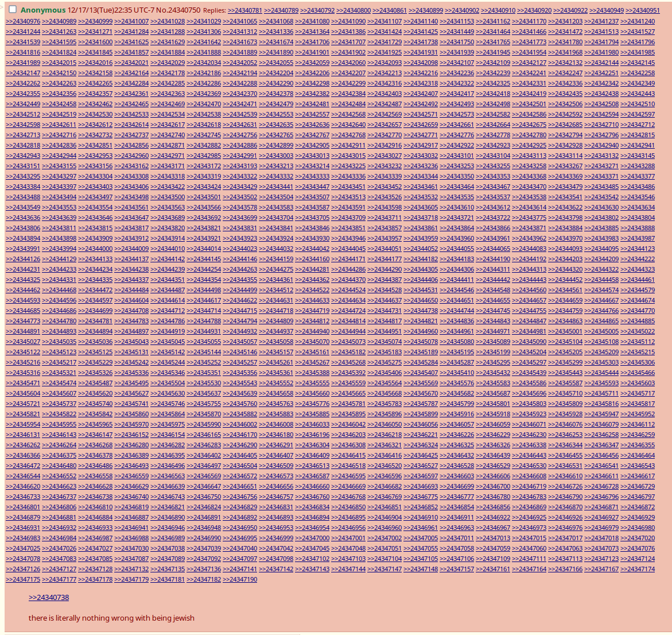This screenshot has width=672, height=635.
Task: Open reply link >>24347175
Action: point(23,579)
